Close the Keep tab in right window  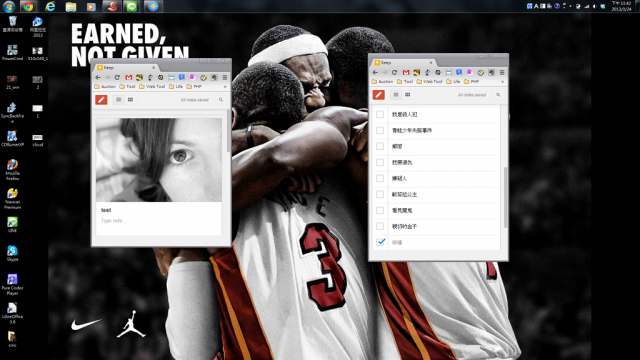(431, 62)
